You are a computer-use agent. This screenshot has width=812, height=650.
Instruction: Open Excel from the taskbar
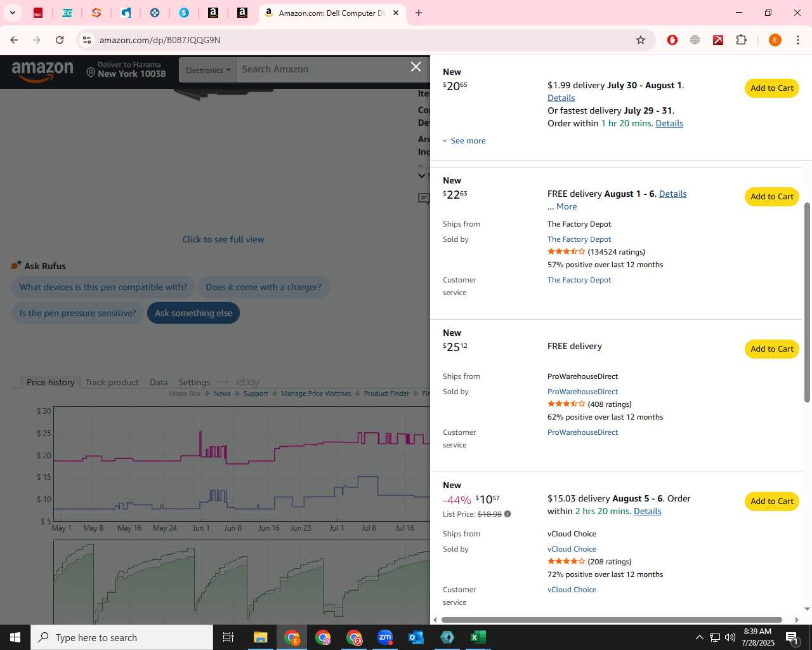coord(478,637)
